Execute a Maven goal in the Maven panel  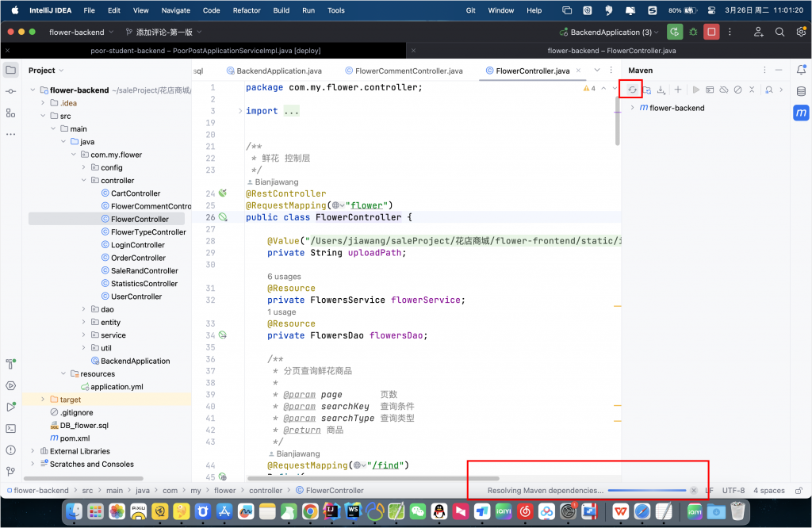(x=710, y=88)
